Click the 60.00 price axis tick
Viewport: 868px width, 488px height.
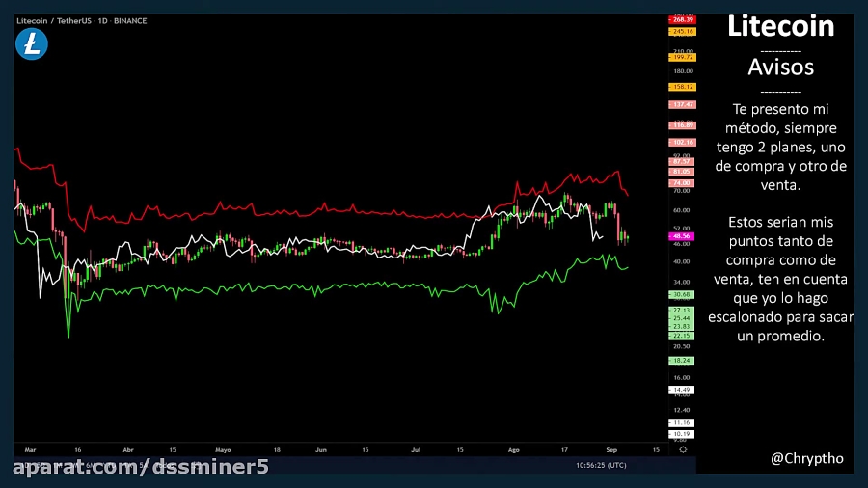682,211
